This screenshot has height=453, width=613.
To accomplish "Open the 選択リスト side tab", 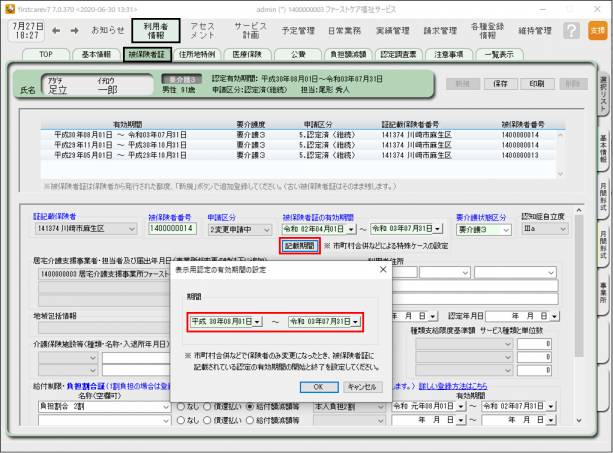I will (x=603, y=92).
